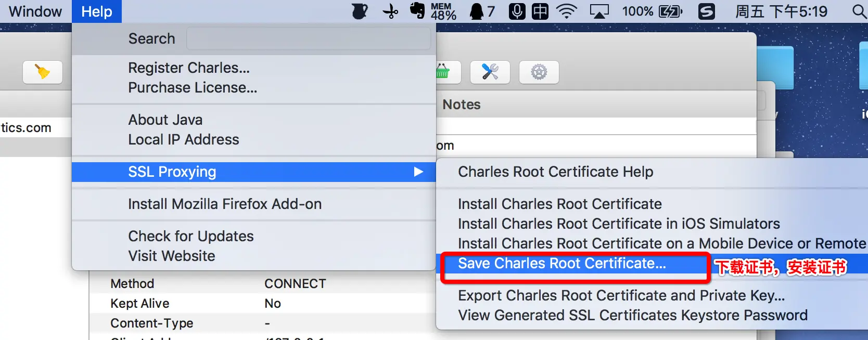Click the Chinese input method icon
This screenshot has height=340, width=868.
[540, 11]
